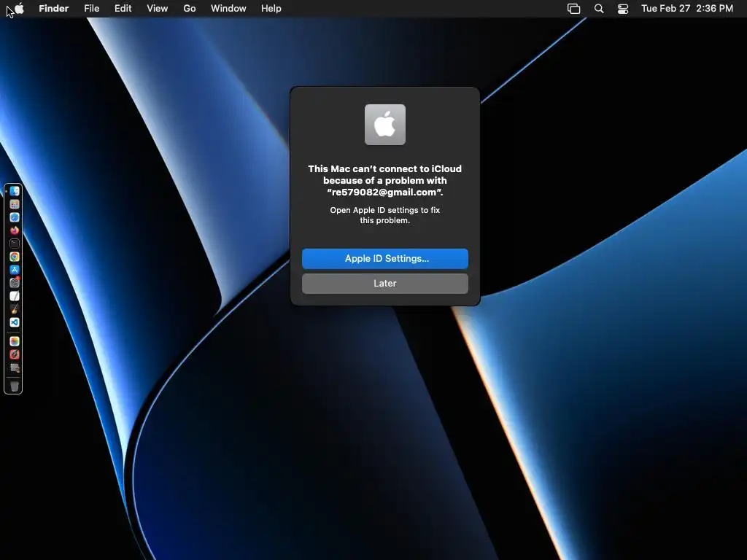Screen dimensions: 747x560
Task: Open Finder from the dock
Action: coord(15,191)
